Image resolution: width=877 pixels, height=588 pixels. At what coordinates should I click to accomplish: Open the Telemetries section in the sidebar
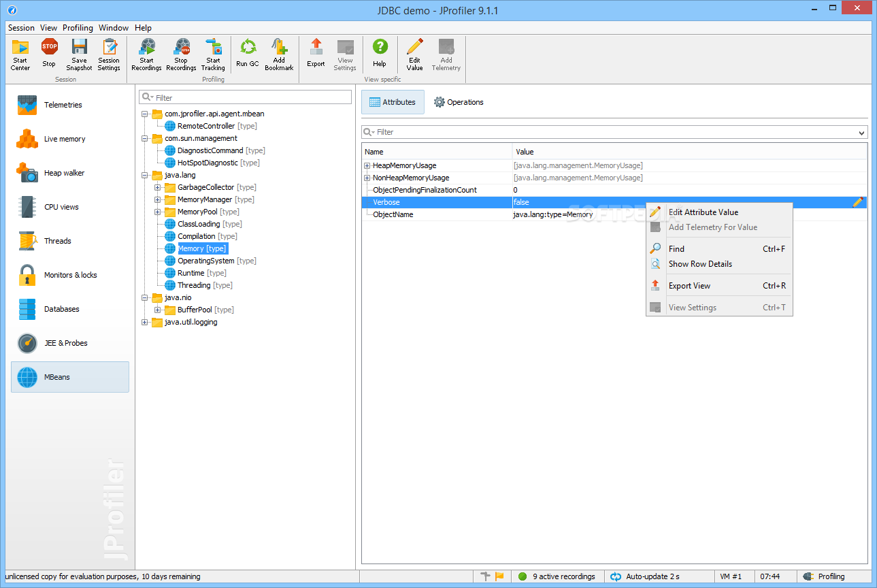click(x=70, y=105)
